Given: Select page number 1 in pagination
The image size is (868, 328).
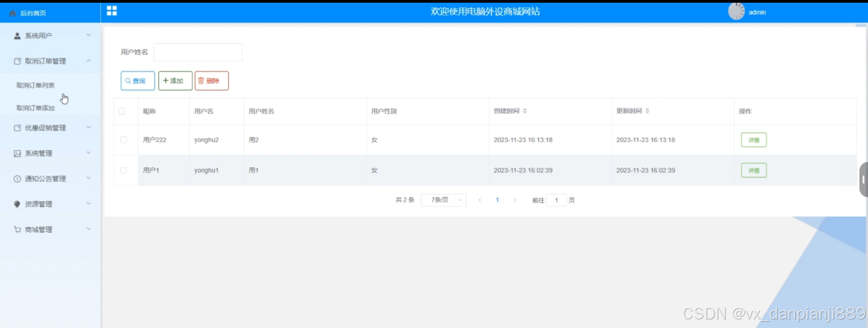Looking at the screenshot, I should tap(497, 200).
